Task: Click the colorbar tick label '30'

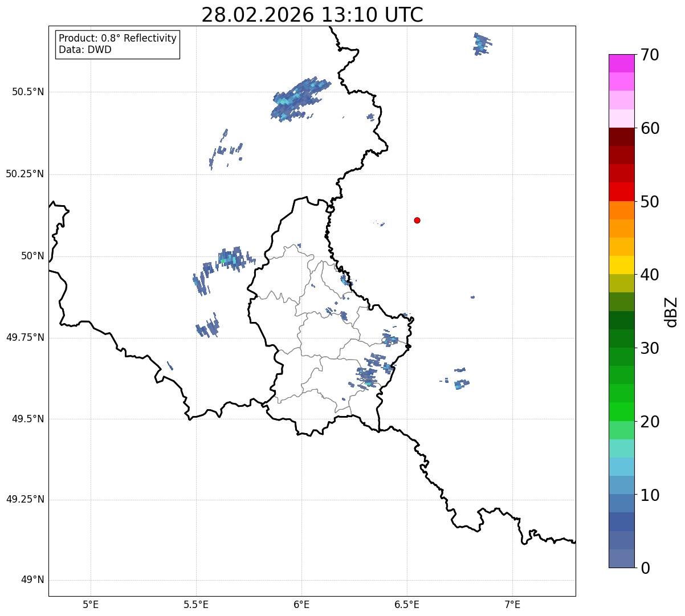Action: pos(650,348)
